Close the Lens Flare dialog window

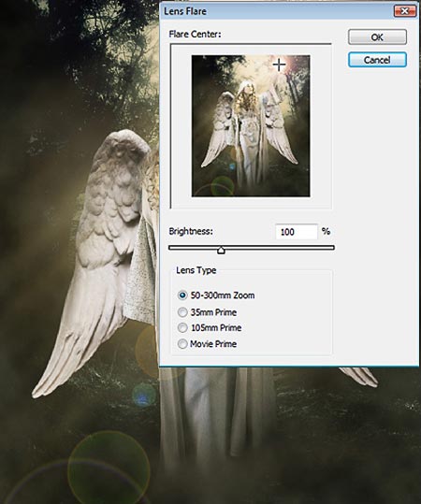point(404,11)
